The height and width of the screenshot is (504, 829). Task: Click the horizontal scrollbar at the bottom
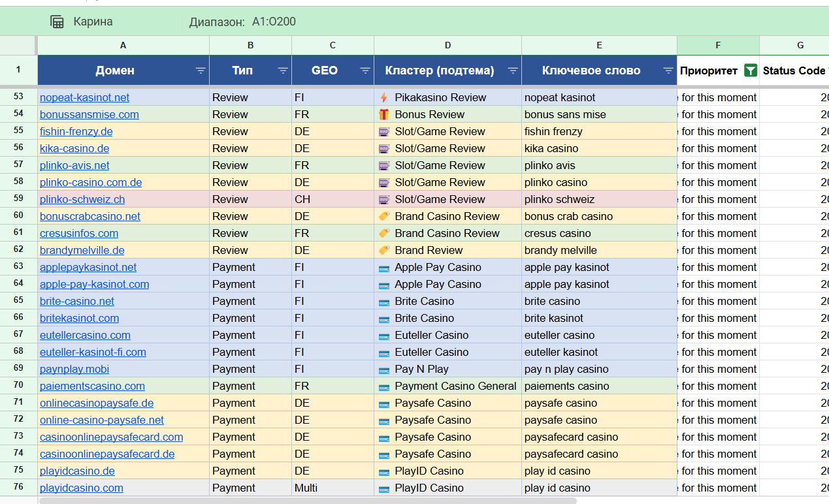tap(307, 501)
